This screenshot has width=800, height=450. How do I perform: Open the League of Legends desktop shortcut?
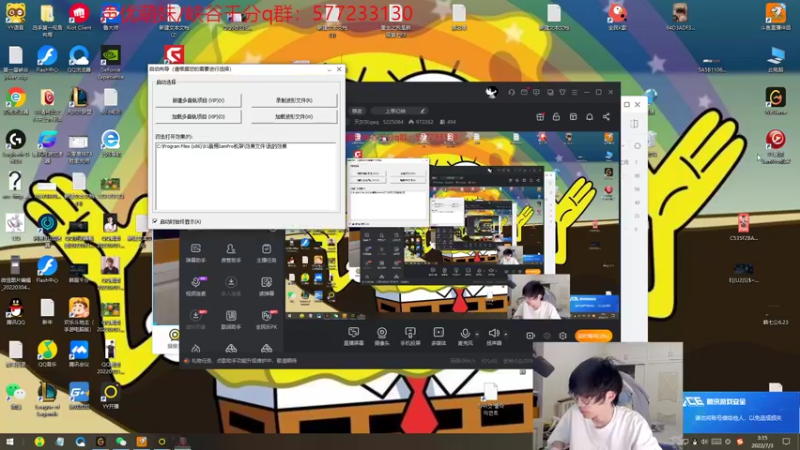[x=47, y=399]
